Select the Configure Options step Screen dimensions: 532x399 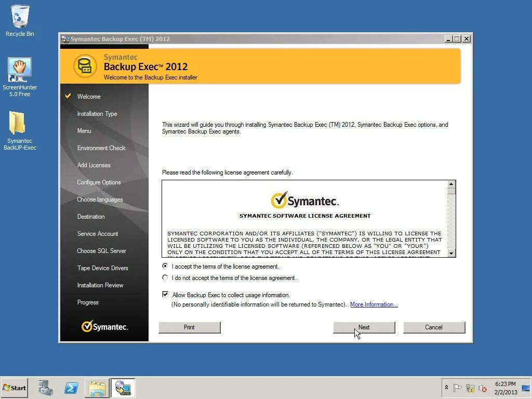(99, 182)
